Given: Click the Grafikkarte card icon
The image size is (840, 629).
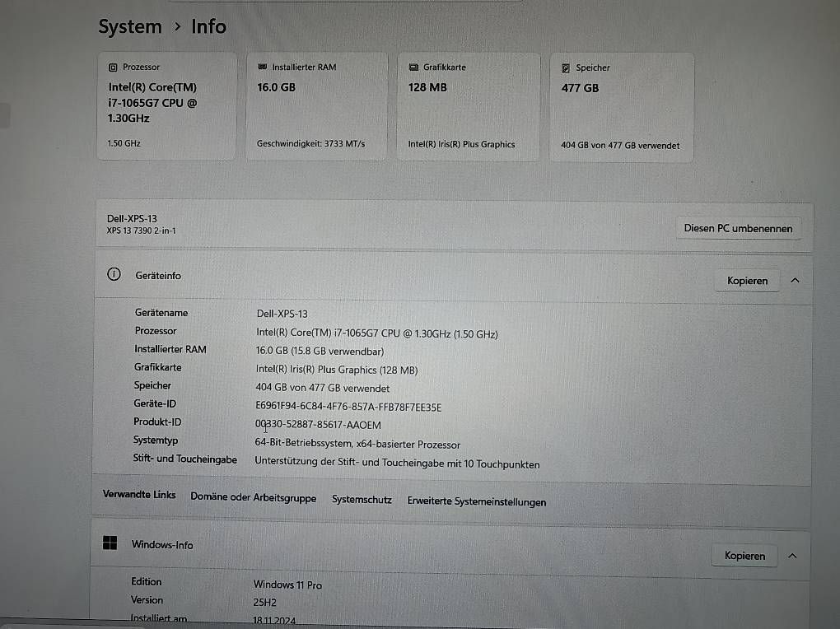Looking at the screenshot, I should pyautogui.click(x=413, y=68).
